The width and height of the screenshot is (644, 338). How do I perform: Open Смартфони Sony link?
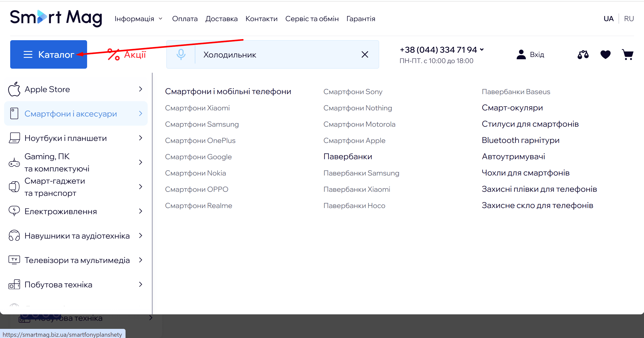pyautogui.click(x=353, y=92)
